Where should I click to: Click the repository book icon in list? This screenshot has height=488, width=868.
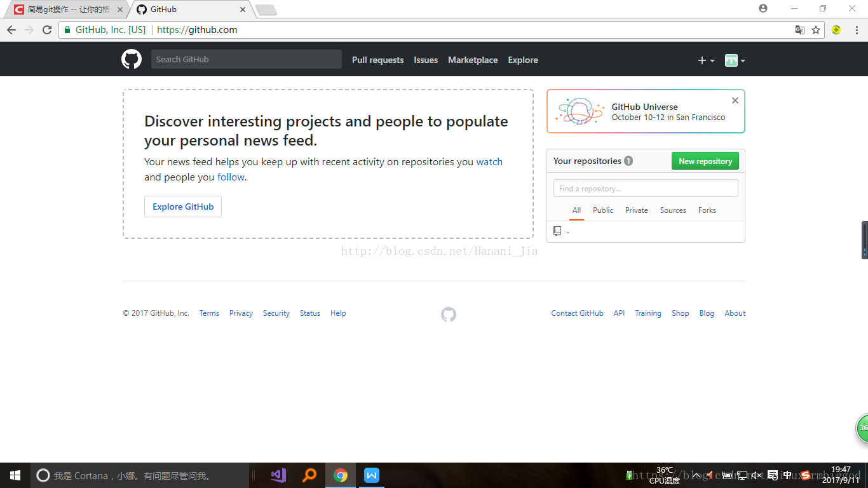pos(557,231)
